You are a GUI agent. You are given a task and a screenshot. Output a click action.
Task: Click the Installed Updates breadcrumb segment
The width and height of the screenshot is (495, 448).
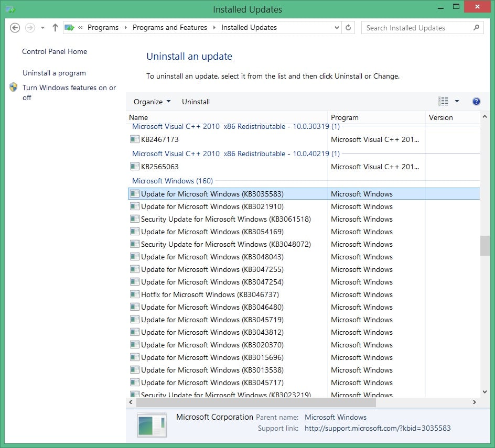coord(249,28)
